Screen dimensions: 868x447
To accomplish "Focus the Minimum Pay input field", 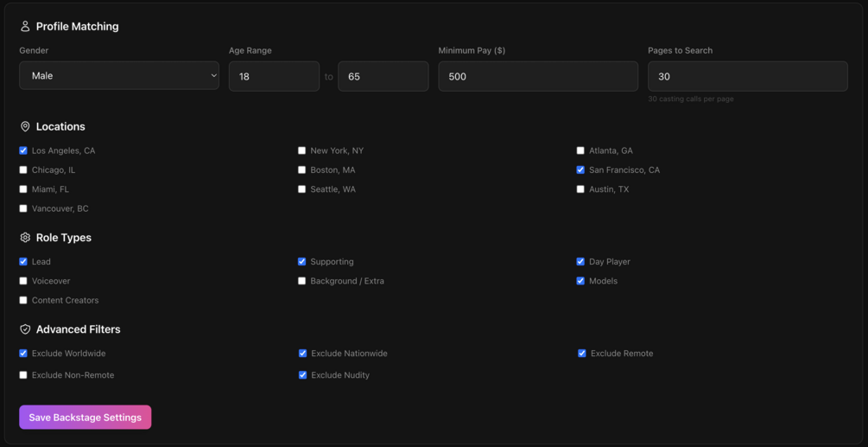I will (538, 77).
